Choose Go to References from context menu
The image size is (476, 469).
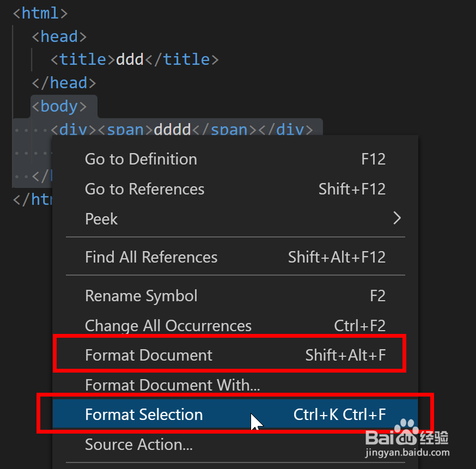pos(235,189)
